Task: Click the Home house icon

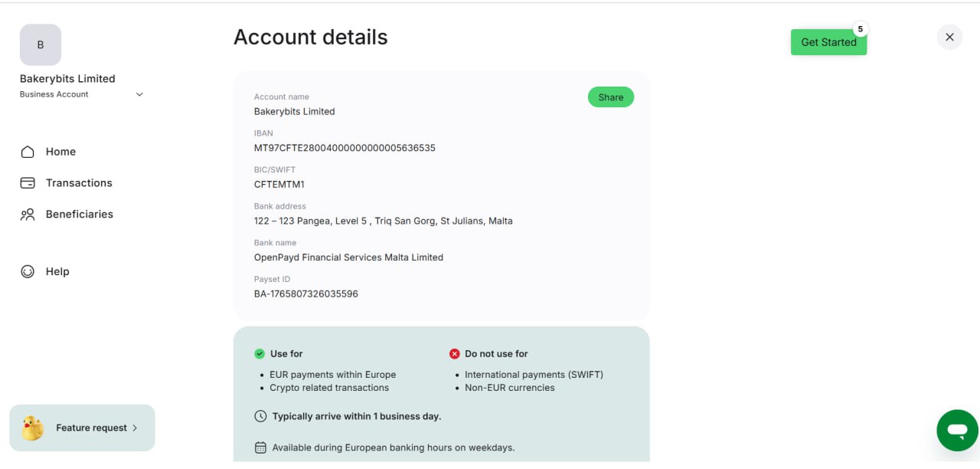Action: [28, 152]
